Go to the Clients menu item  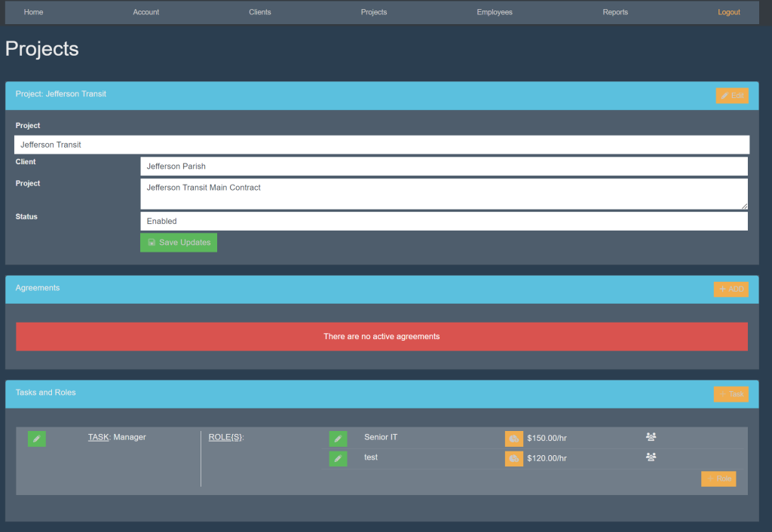click(x=260, y=12)
